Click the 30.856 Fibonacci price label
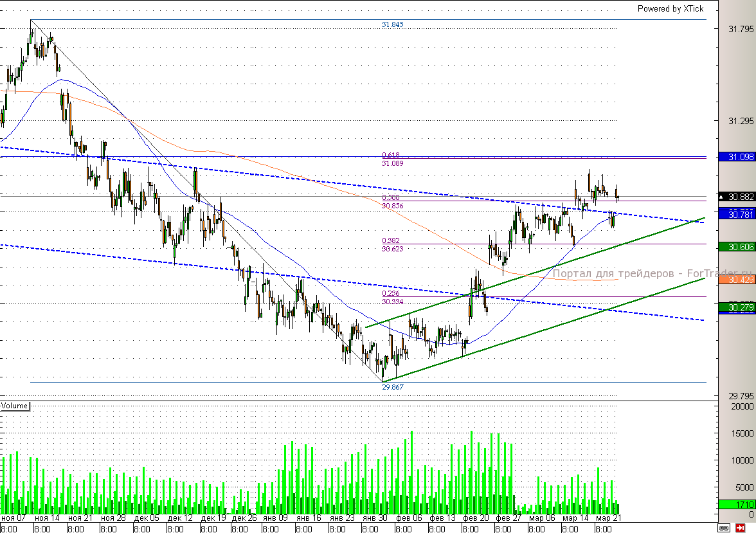Viewport: 756px width, 533px height. (392, 206)
